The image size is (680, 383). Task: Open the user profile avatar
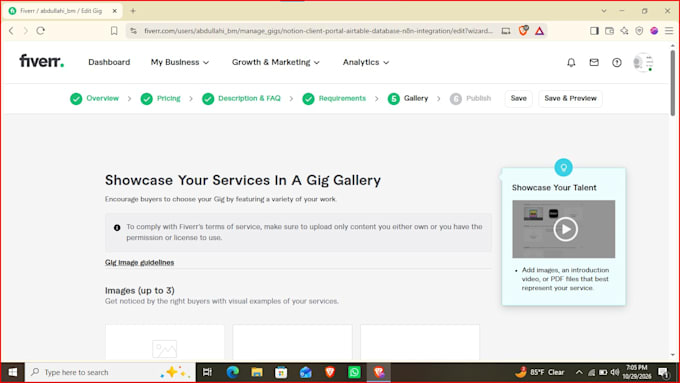click(643, 62)
